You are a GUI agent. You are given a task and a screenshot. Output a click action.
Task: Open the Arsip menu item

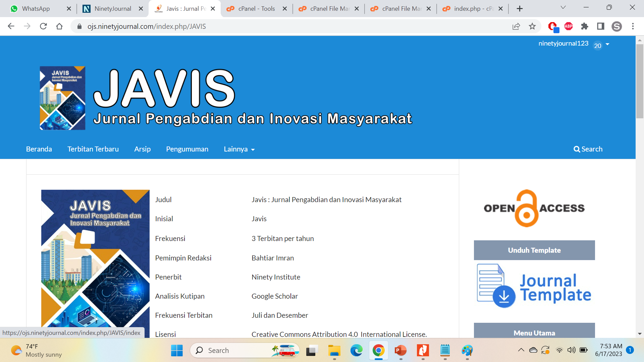tap(142, 149)
